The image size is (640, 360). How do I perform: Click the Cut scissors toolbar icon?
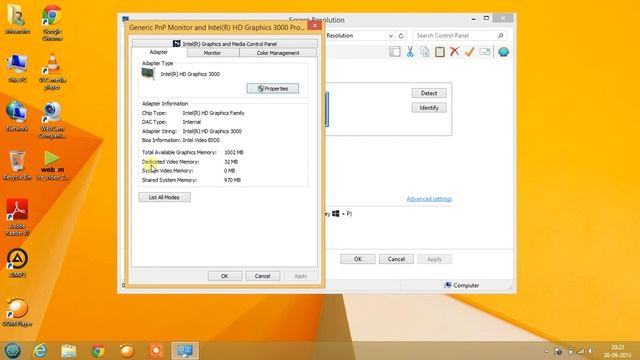[x=410, y=52]
